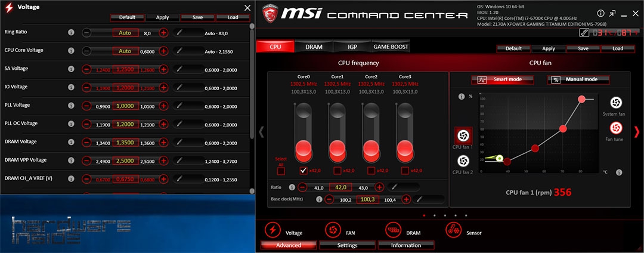Viewport: 644px width, 253px height.
Task: Decrease PLL OC Voltage with minus button
Action: [x=86, y=124]
